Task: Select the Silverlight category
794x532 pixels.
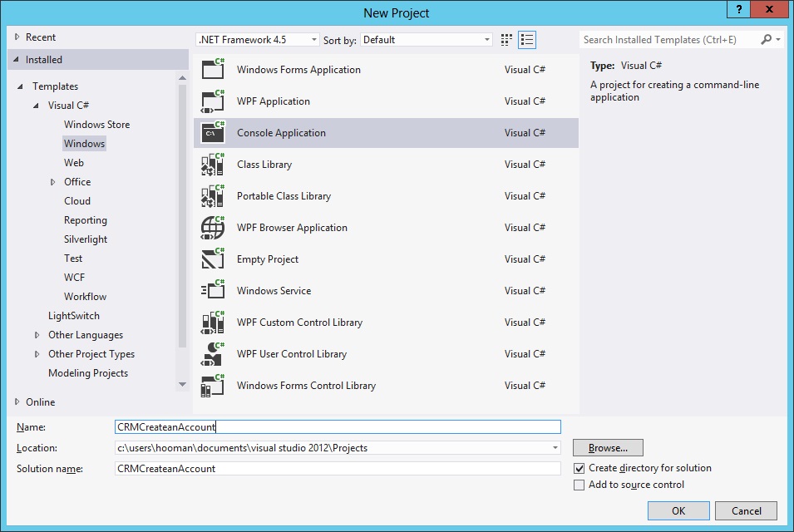Action: (x=86, y=239)
